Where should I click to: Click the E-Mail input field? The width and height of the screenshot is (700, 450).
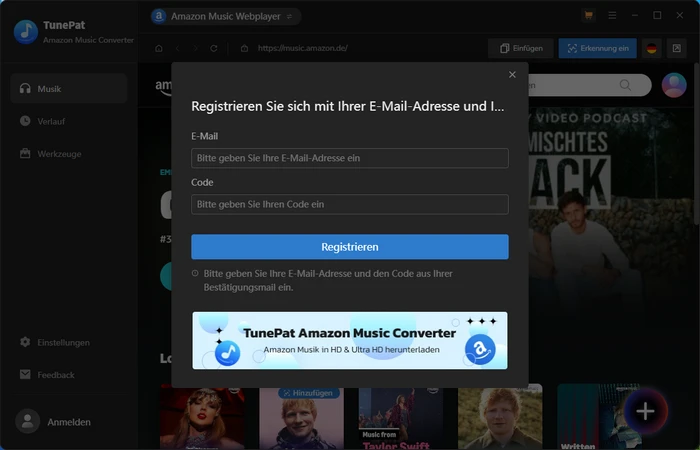tap(350, 158)
